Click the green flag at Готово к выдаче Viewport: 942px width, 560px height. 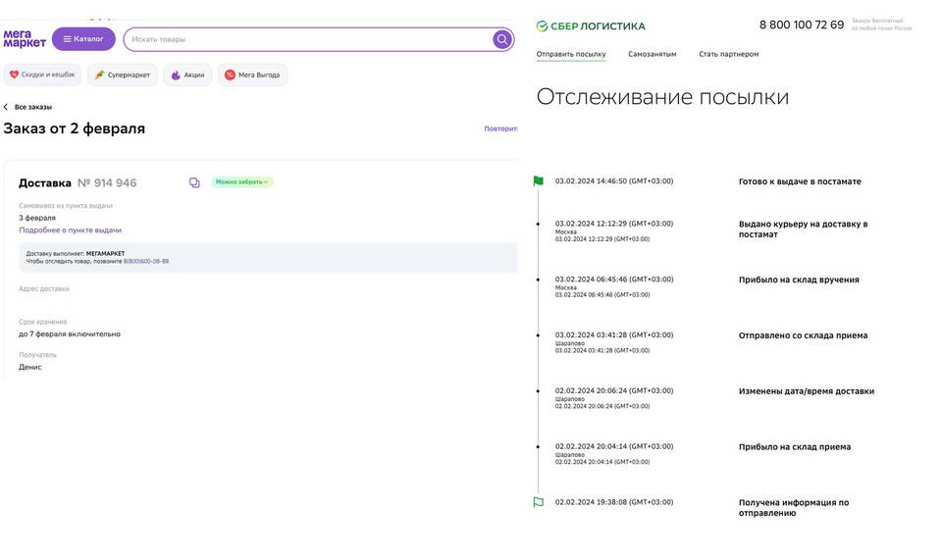pyautogui.click(x=538, y=181)
